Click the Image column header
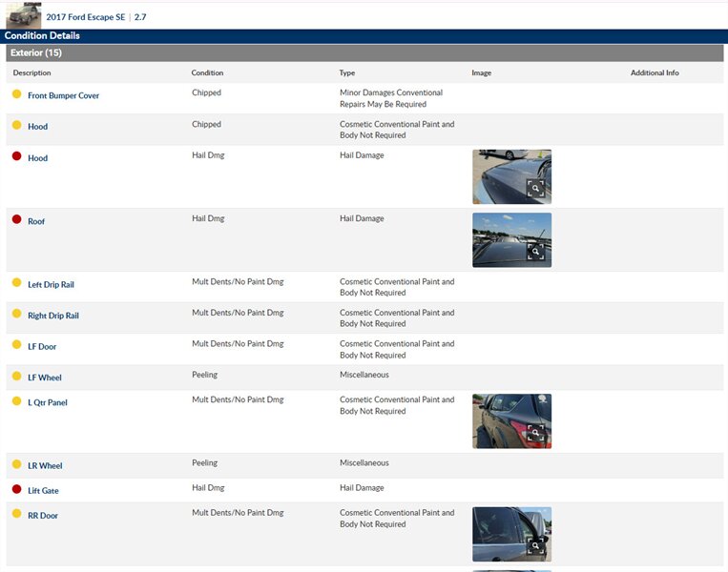This screenshot has height=572, width=728. click(x=482, y=72)
